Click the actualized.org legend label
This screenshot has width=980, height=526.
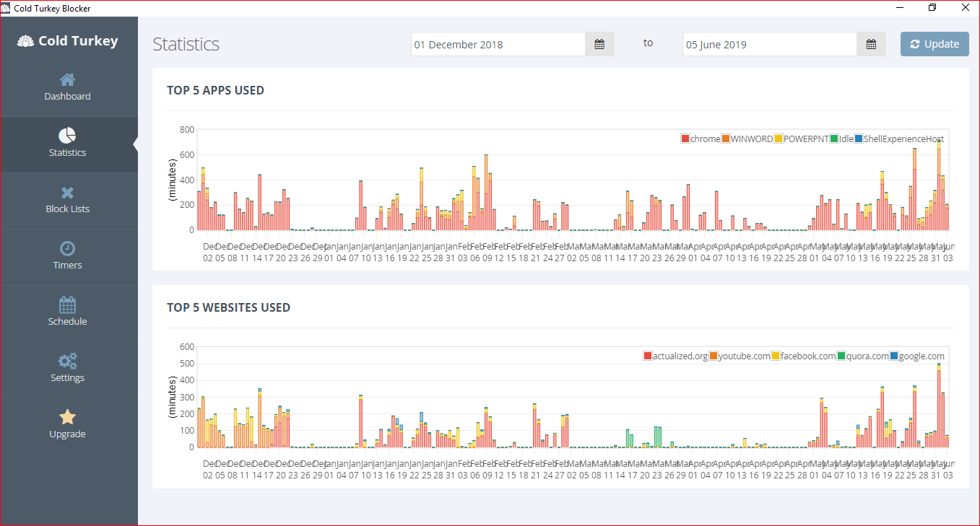pos(680,356)
